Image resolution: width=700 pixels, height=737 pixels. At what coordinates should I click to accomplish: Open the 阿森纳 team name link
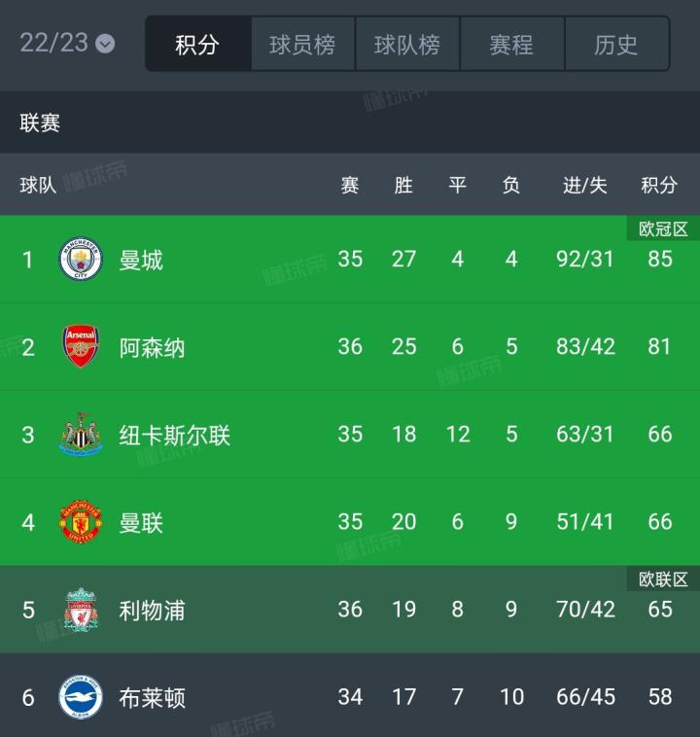(152, 347)
